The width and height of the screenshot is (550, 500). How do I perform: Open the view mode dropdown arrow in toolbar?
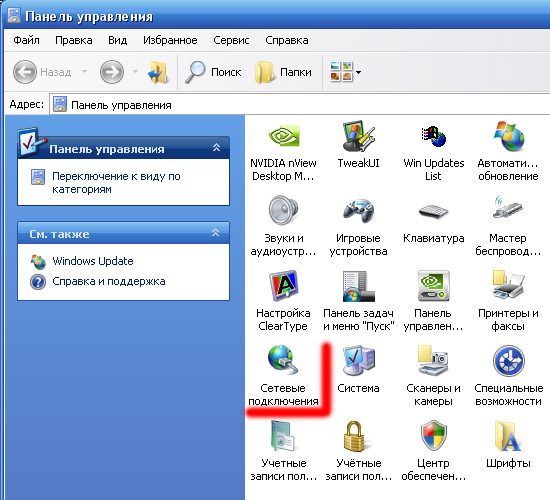pyautogui.click(x=358, y=72)
